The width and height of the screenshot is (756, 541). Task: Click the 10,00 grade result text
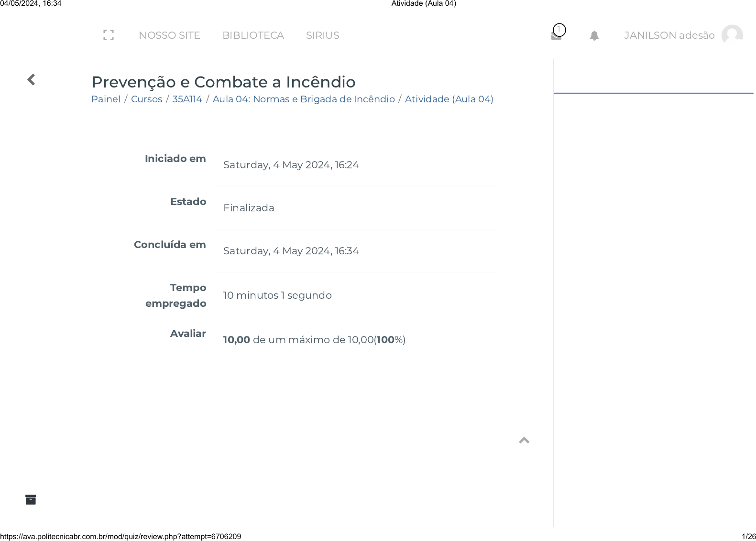pos(237,340)
